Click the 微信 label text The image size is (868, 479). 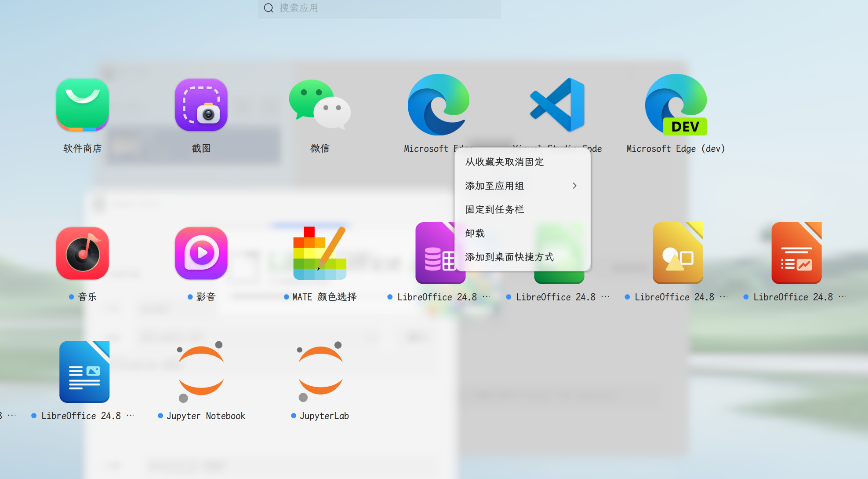pyautogui.click(x=320, y=149)
